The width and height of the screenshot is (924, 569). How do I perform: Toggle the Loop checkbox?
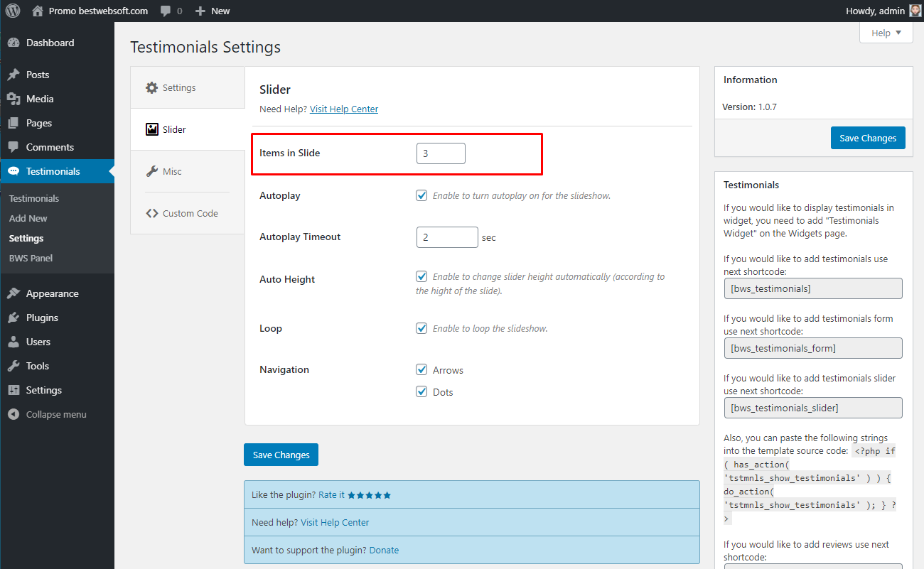[x=421, y=328]
